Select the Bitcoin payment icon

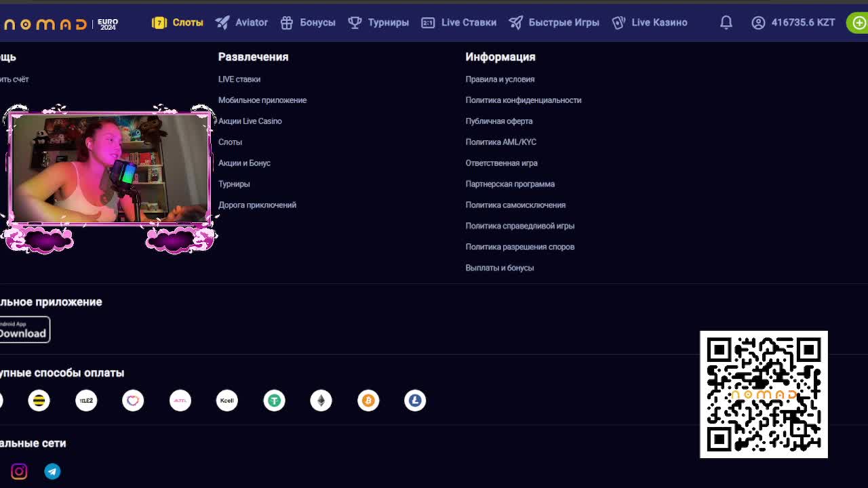click(368, 401)
